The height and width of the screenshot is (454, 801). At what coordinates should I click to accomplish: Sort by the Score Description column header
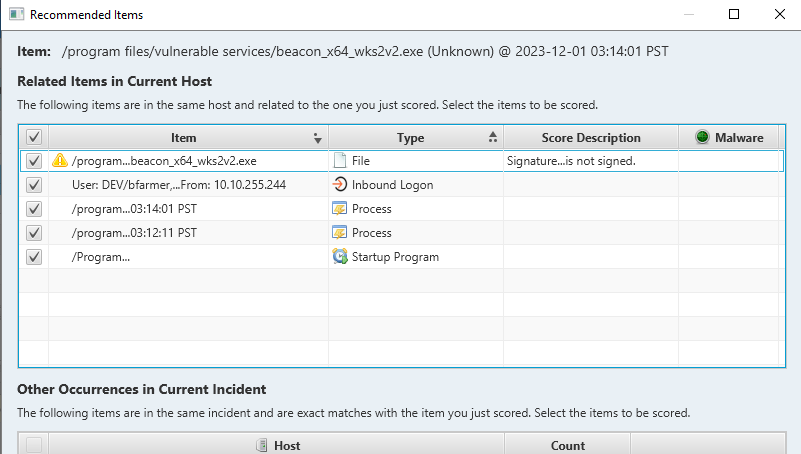pos(590,138)
